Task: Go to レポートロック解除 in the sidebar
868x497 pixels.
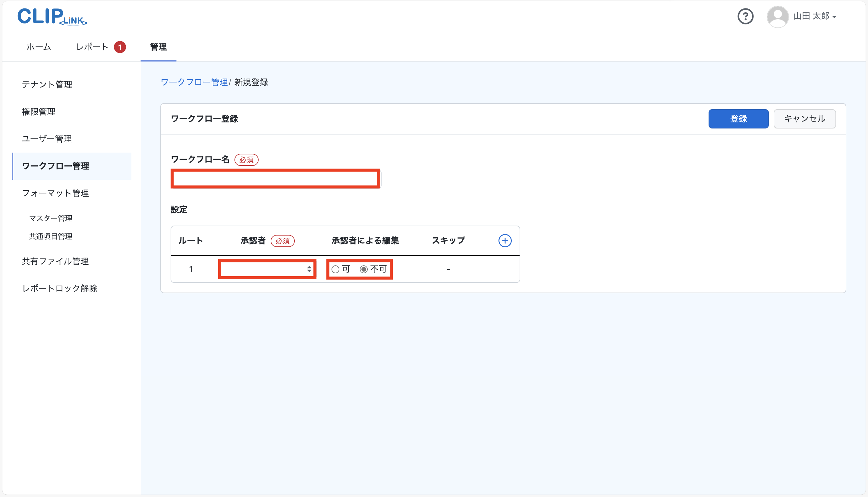Action: [x=60, y=288]
